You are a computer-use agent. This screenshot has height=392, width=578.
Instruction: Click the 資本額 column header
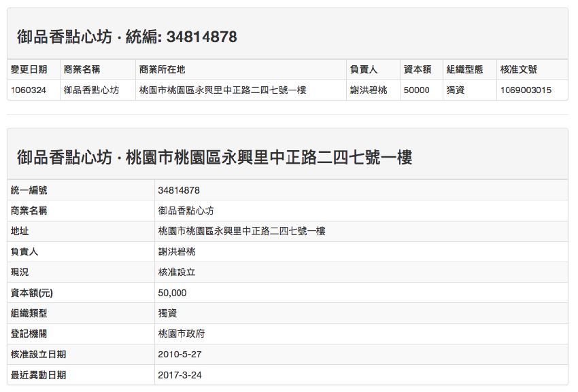pos(418,69)
